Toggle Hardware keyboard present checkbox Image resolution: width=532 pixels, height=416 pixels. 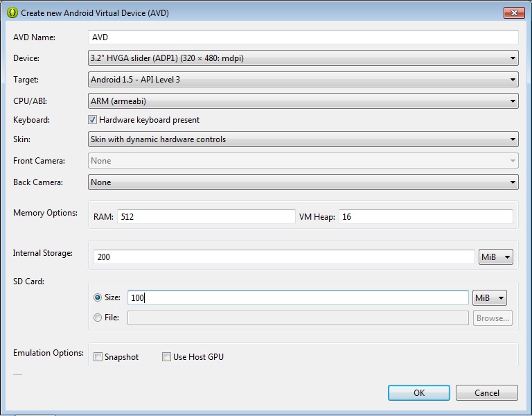pyautogui.click(x=92, y=119)
